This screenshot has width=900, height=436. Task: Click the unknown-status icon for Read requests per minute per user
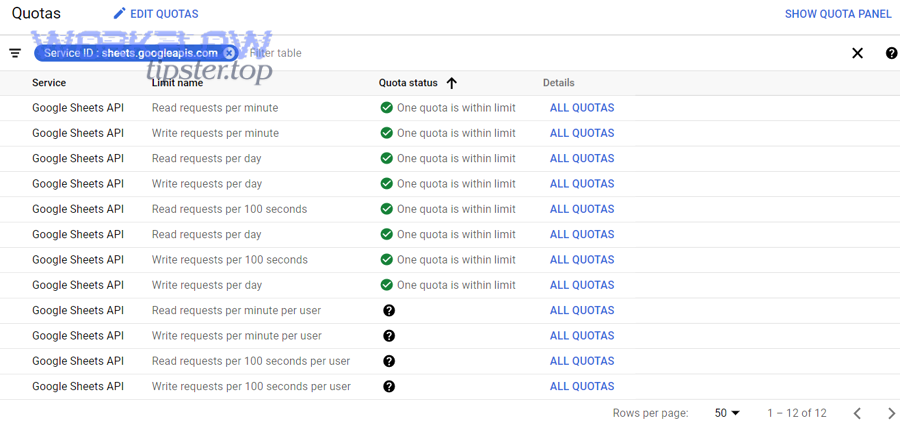[389, 310]
